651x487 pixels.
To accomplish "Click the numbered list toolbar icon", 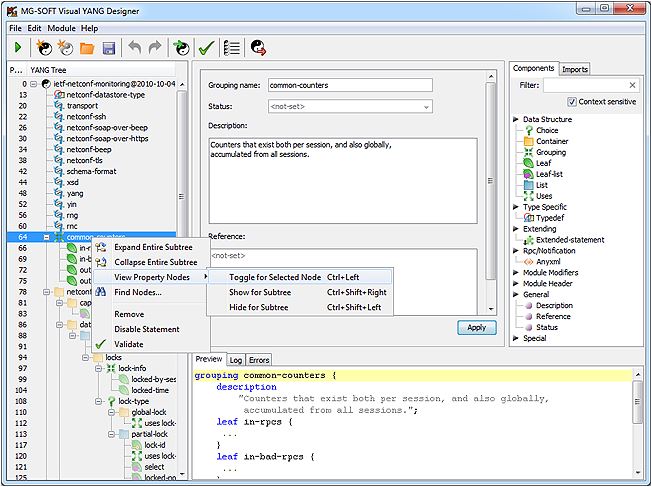I will 232,48.
